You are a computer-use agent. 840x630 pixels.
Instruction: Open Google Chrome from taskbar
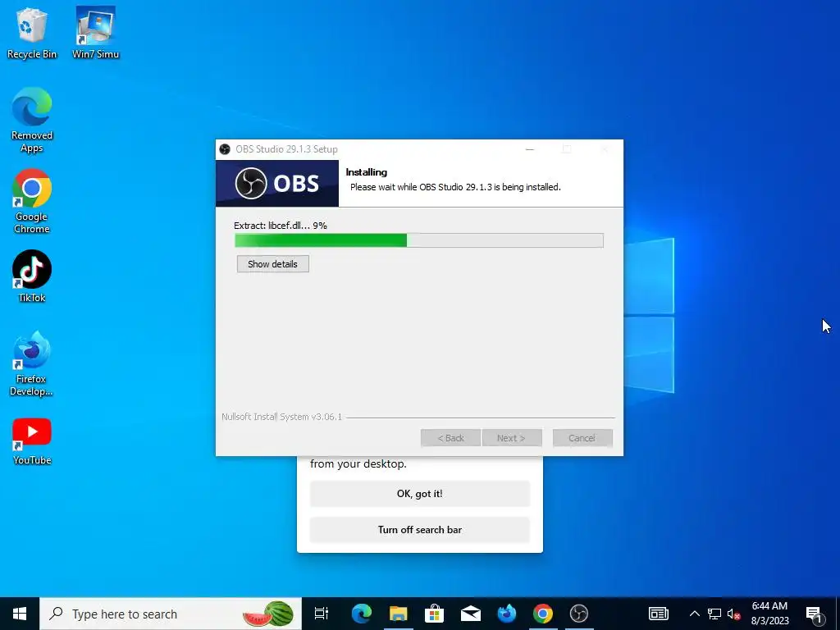tap(543, 614)
